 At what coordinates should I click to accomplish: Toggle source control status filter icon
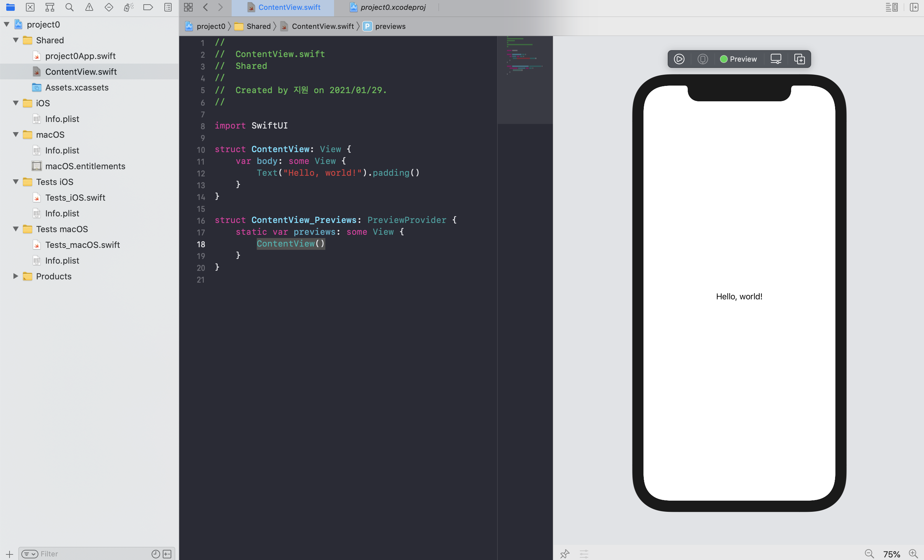pyautogui.click(x=167, y=554)
